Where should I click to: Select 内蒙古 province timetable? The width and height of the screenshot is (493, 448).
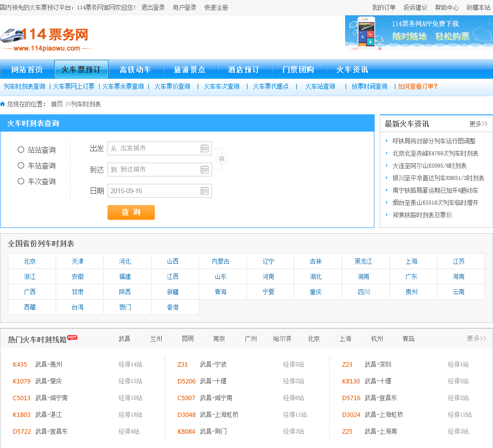pos(221,261)
